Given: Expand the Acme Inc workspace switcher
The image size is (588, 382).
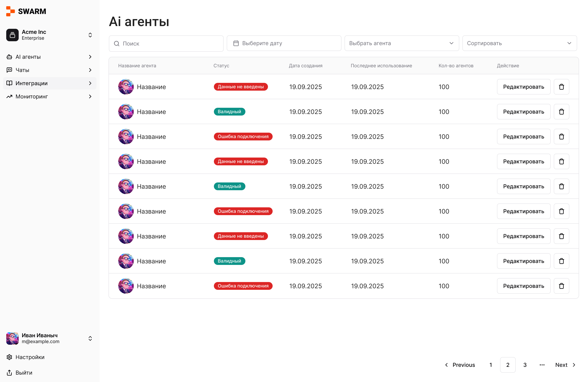Looking at the screenshot, I should (90, 35).
